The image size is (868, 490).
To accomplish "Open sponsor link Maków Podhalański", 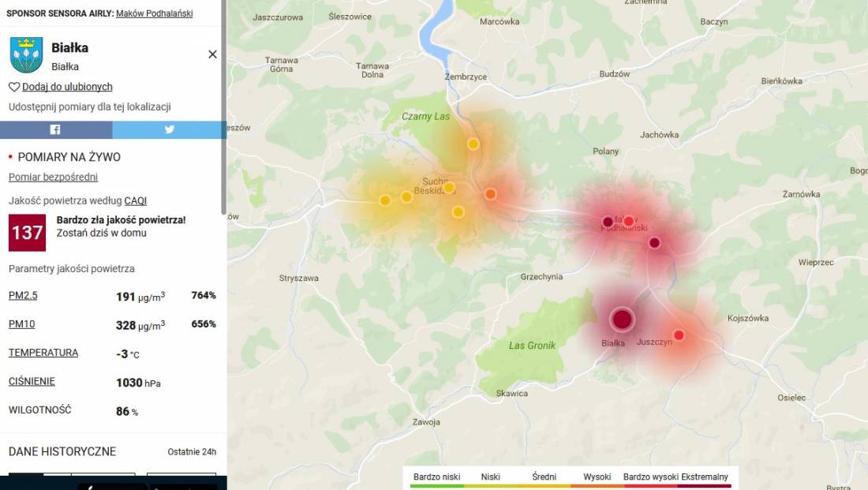I will coord(155,13).
